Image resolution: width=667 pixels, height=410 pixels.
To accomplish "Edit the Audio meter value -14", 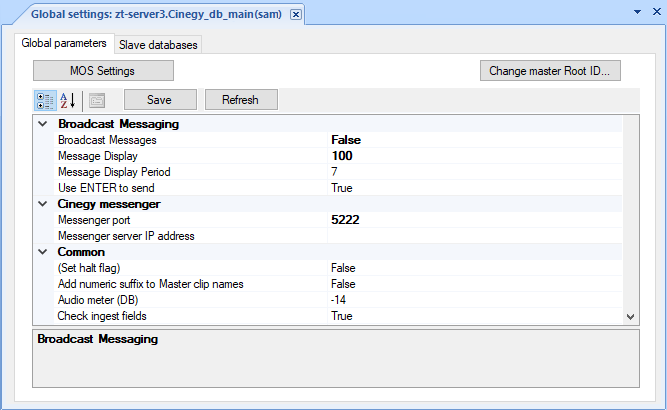I will pos(475,300).
